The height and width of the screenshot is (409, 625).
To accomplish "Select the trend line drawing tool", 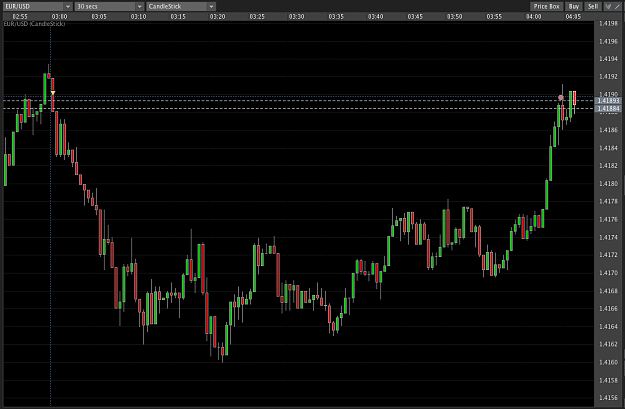I will point(617,6).
